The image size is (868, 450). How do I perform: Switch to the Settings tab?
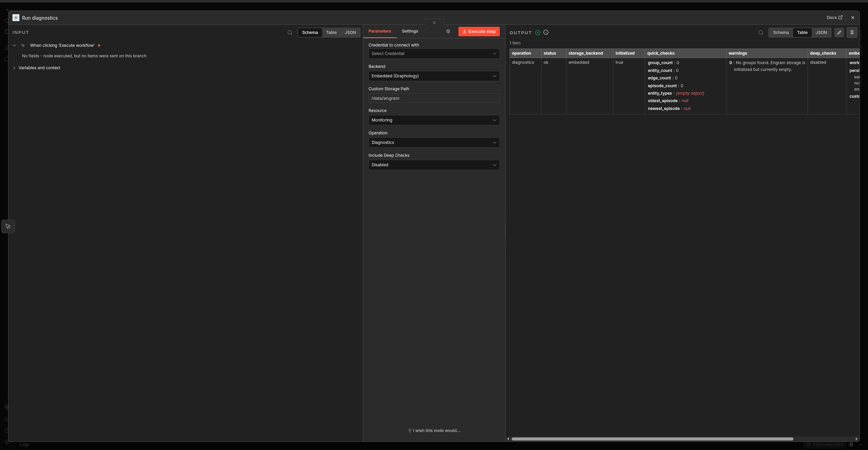point(410,31)
